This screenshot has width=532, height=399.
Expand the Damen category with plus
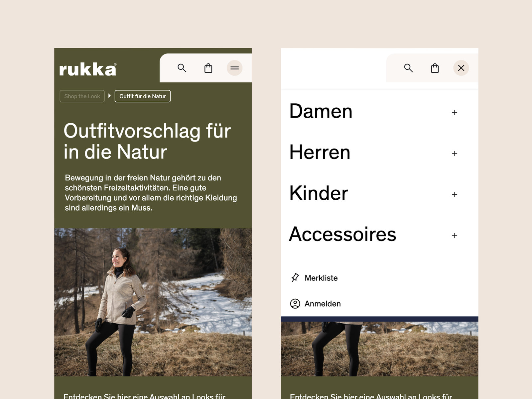coord(455,113)
